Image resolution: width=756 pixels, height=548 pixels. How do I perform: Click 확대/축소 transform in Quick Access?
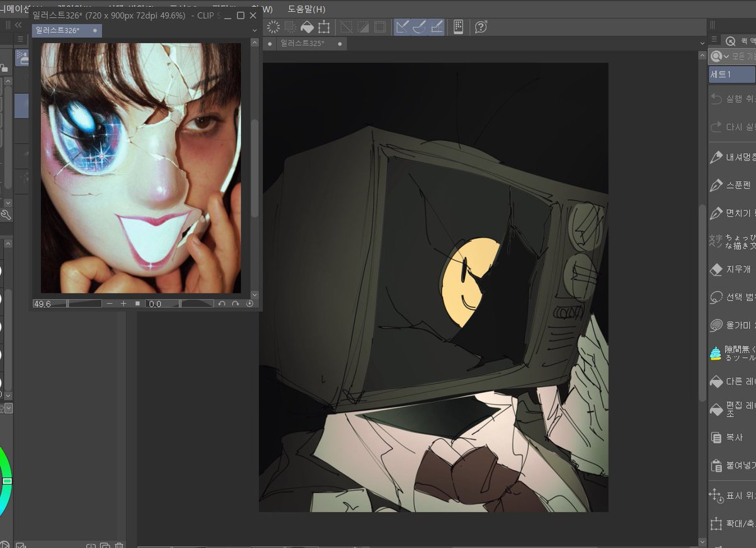[x=733, y=523]
